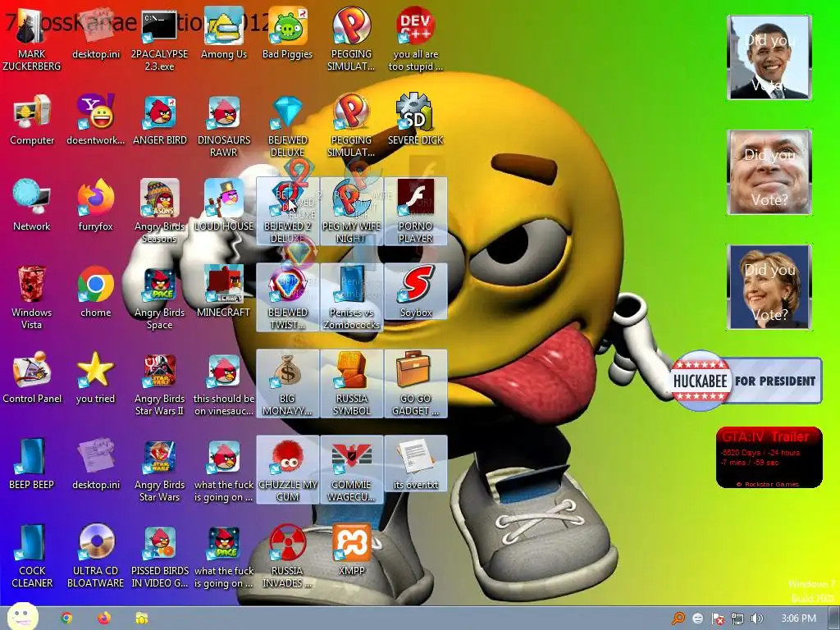Open the GO GO GADGET briefcase icon

click(415, 384)
